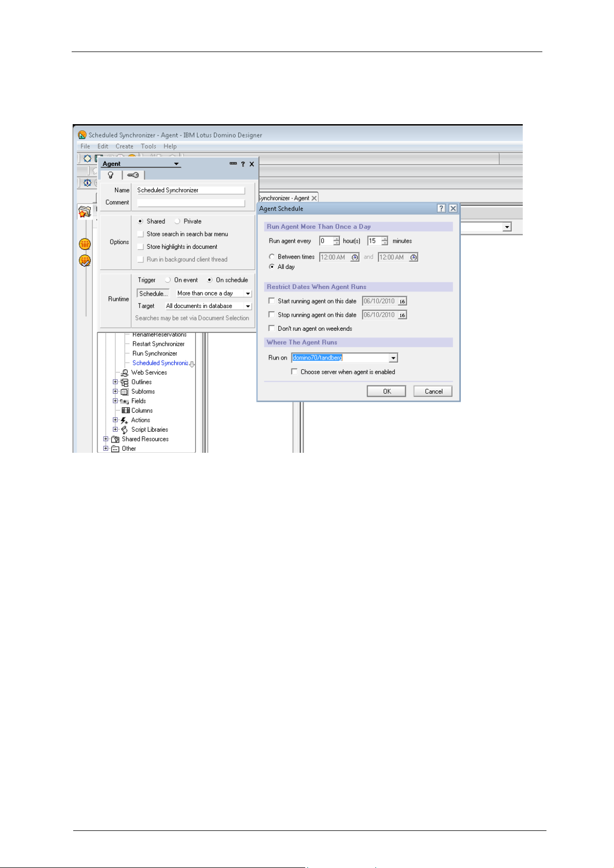Viewport: 614px width, 868px height.
Task: Click the Columns icon in design tree
Action: pyautogui.click(x=125, y=411)
